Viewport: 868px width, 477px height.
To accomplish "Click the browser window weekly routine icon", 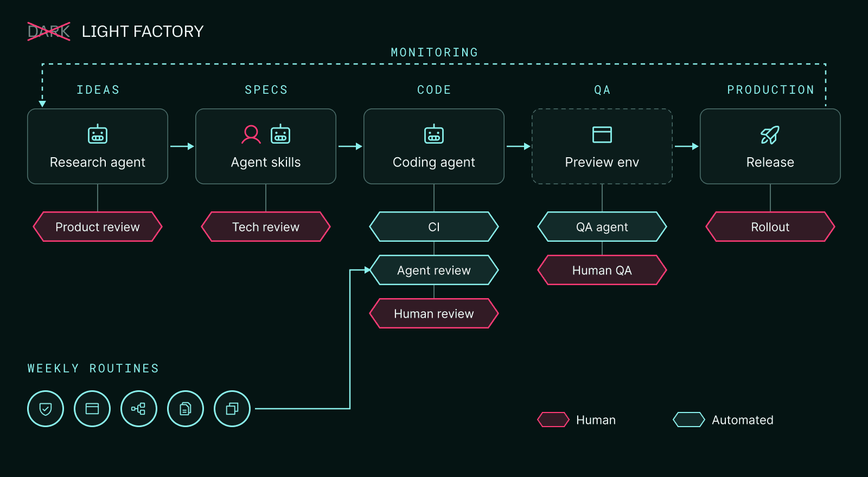I will 92,409.
